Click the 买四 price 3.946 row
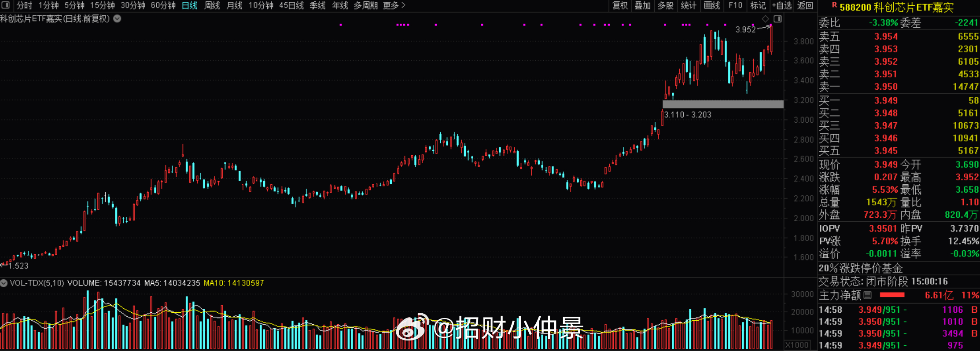The height and width of the screenshot is (351, 980). click(x=899, y=138)
